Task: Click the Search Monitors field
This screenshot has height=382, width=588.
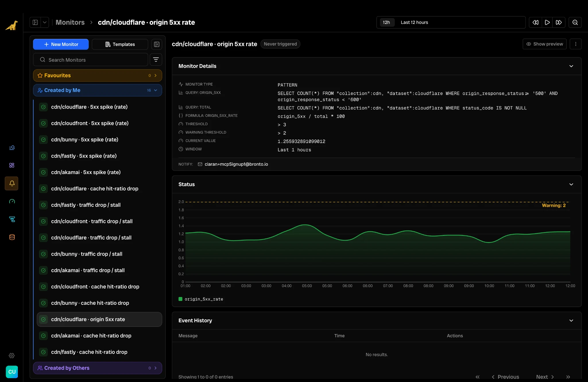Action: (91, 60)
